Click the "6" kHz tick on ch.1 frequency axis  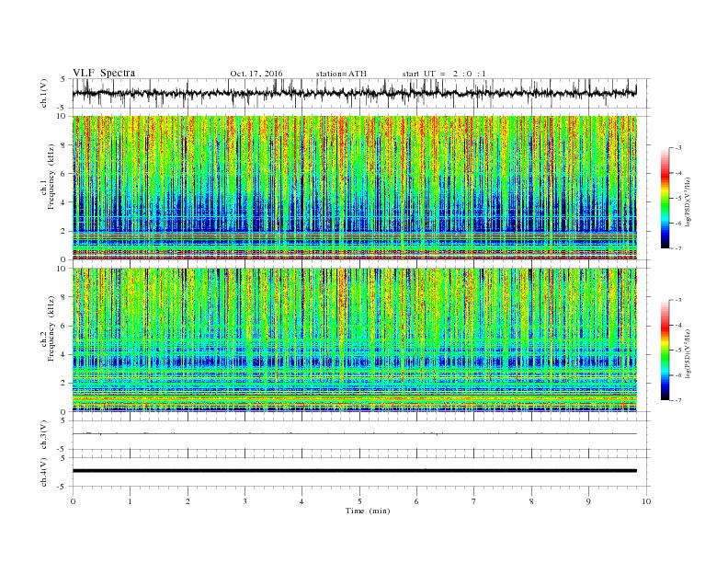coord(63,174)
